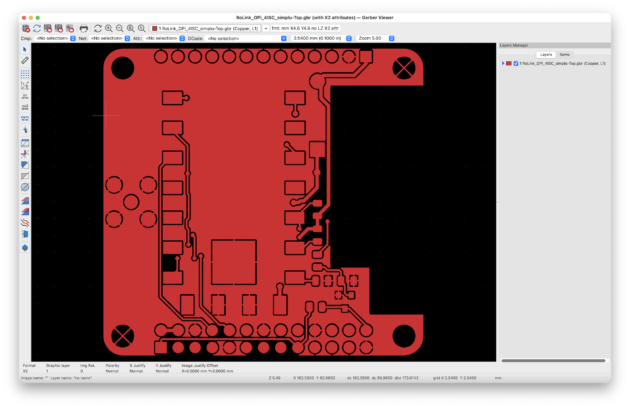Open red layer color swatch in Layers Manager
Viewport: 630px width, 408px height.
point(509,64)
